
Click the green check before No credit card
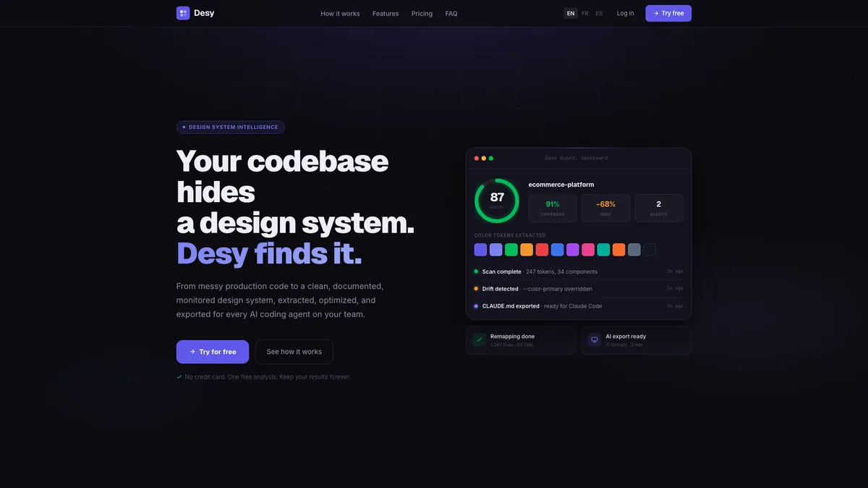[x=179, y=376]
